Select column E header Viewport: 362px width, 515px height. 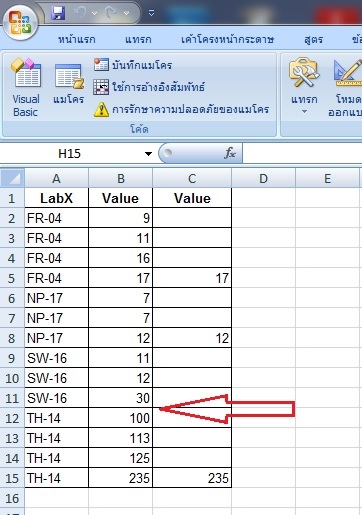click(x=327, y=178)
